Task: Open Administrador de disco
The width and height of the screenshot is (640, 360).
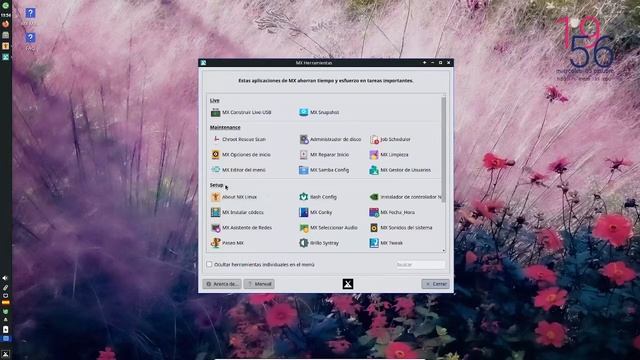Action: pyautogui.click(x=330, y=139)
